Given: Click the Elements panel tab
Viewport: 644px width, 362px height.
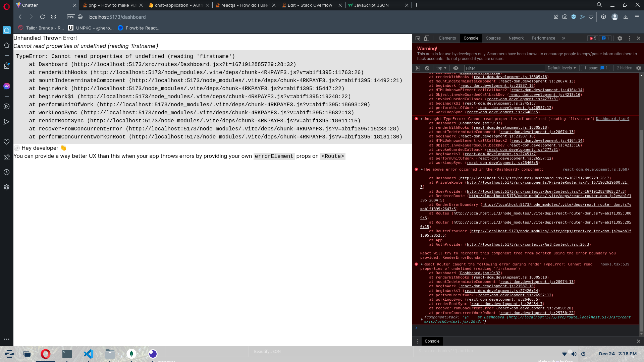Looking at the screenshot, I should click(447, 38).
